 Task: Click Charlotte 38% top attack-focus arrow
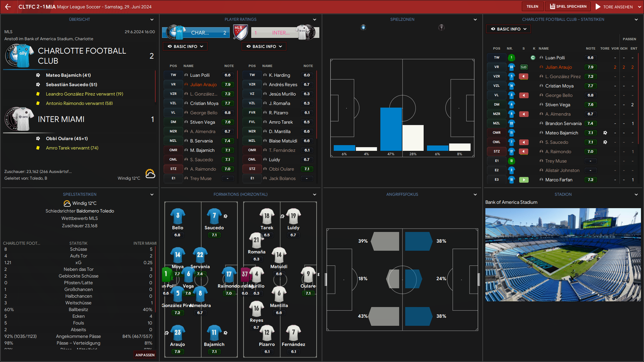tap(418, 241)
